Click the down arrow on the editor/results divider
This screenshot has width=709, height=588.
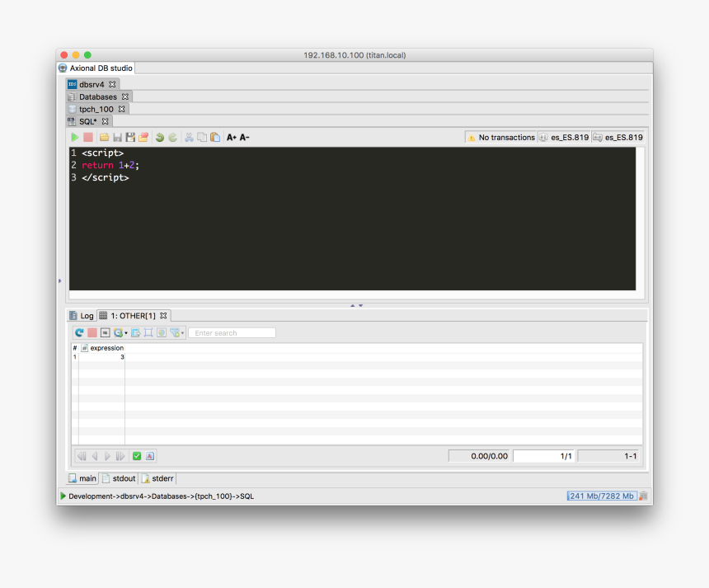coord(361,306)
